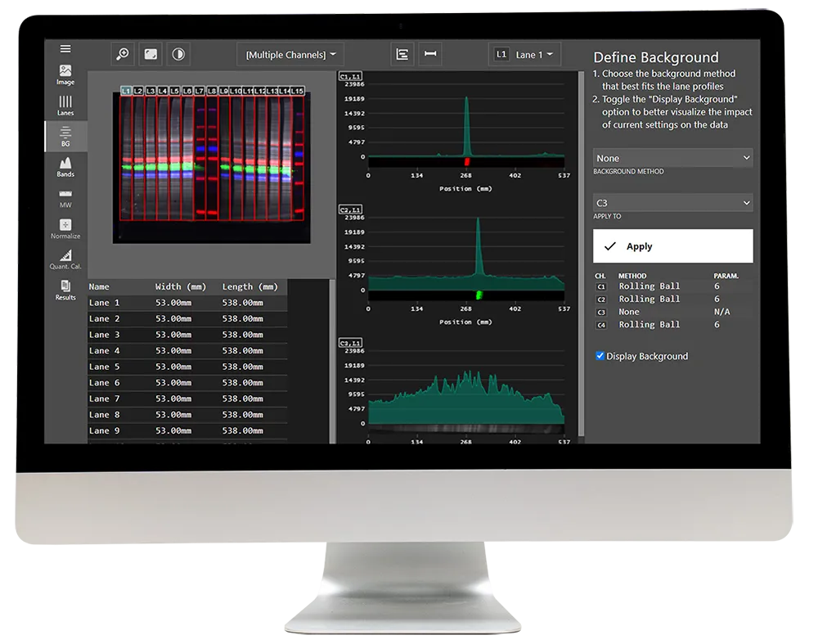Click the Apply button

pyautogui.click(x=672, y=245)
